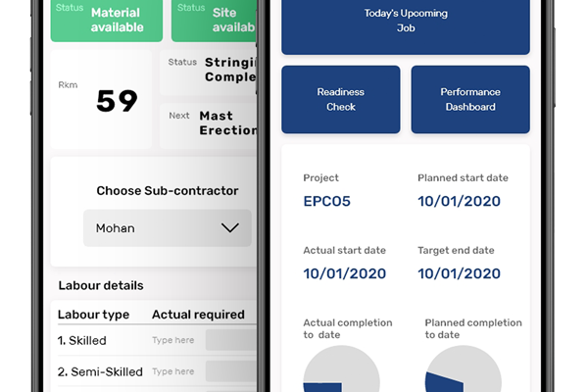
Task: Tap the Next Mast Erection card
Action: 209,125
